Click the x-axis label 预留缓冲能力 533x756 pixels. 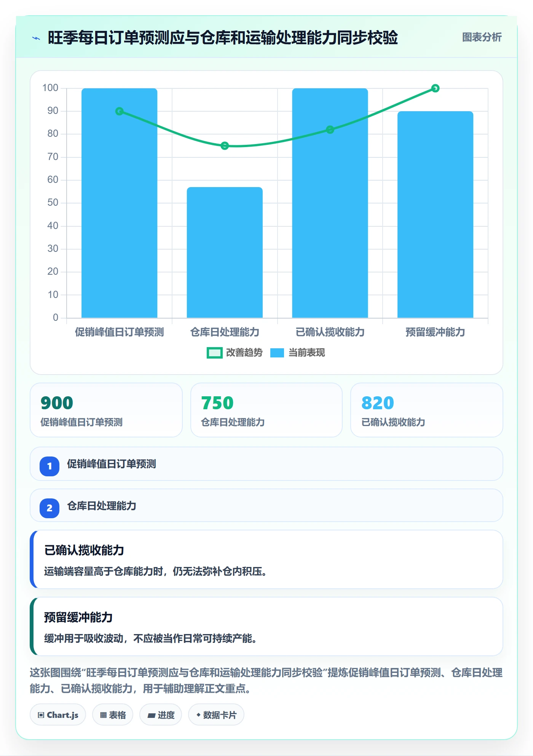click(x=436, y=332)
